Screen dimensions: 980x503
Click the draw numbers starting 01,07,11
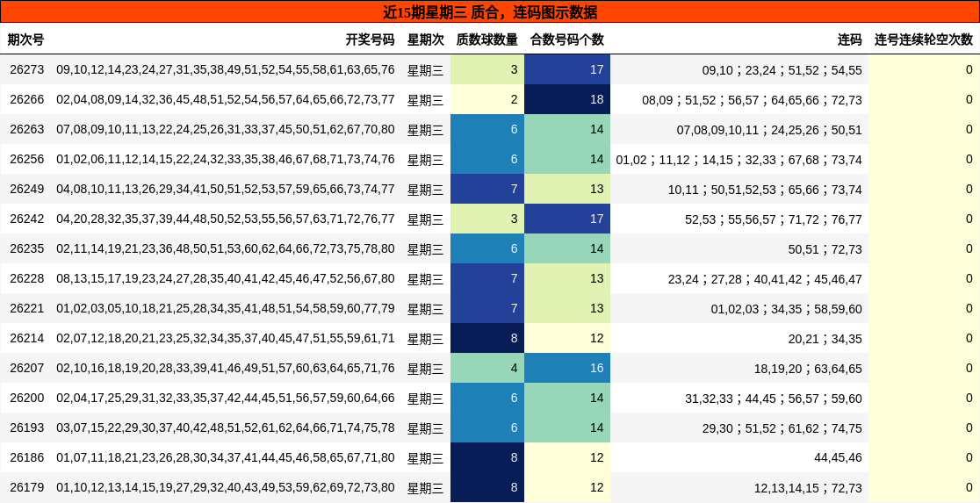point(226,457)
